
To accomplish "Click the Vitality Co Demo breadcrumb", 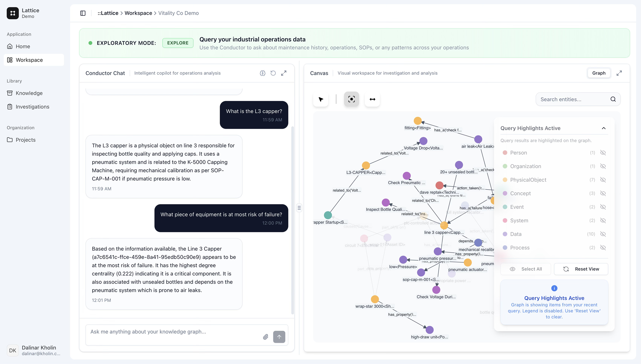I will 178,13.
